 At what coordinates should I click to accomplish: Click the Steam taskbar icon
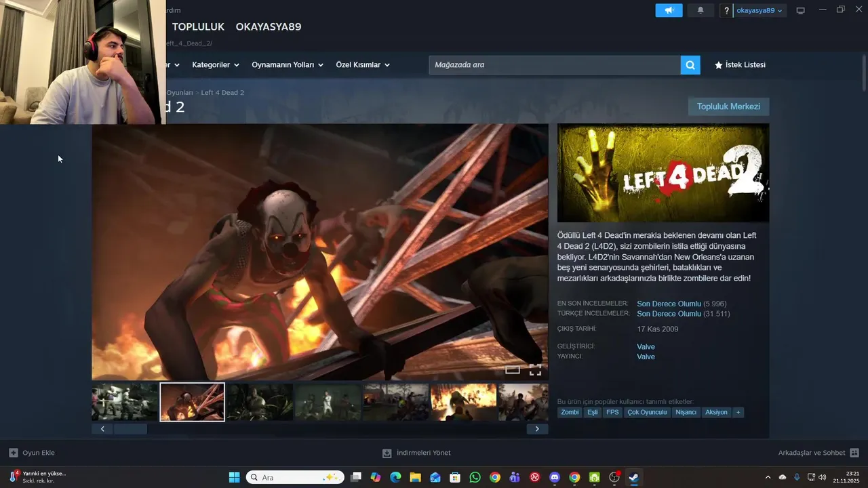[x=634, y=477]
